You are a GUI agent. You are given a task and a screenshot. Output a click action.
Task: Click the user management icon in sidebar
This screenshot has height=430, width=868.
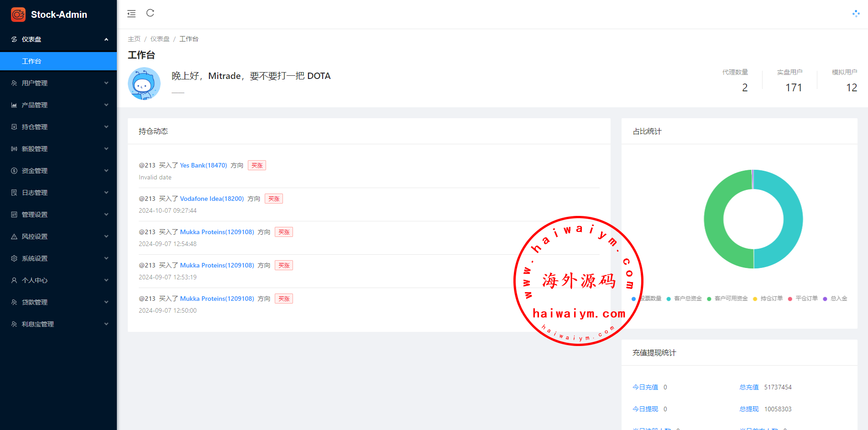14,83
